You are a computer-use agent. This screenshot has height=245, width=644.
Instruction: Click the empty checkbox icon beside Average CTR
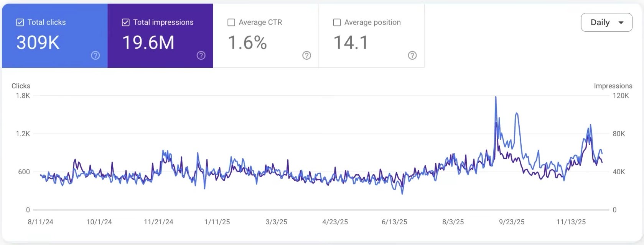click(231, 22)
